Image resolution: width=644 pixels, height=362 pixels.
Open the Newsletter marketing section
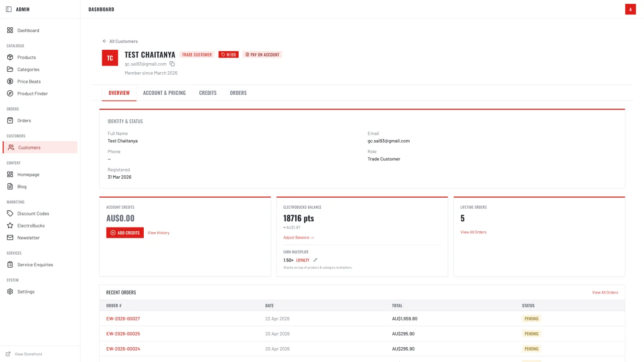tap(28, 238)
